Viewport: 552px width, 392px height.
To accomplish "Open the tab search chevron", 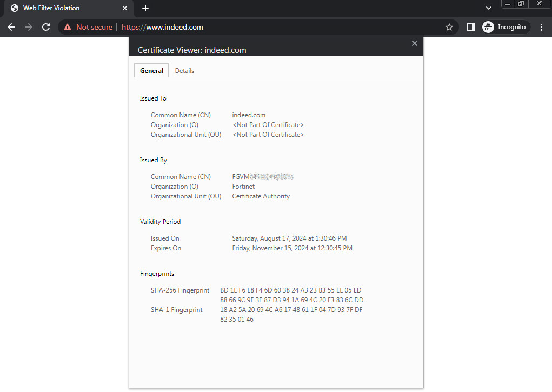I will point(488,8).
